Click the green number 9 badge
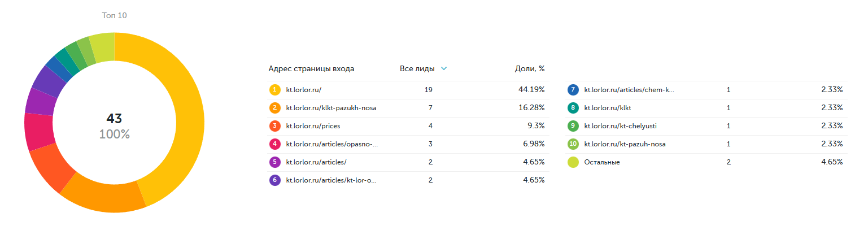Image resolution: width=868 pixels, height=230 pixels. [x=573, y=126]
